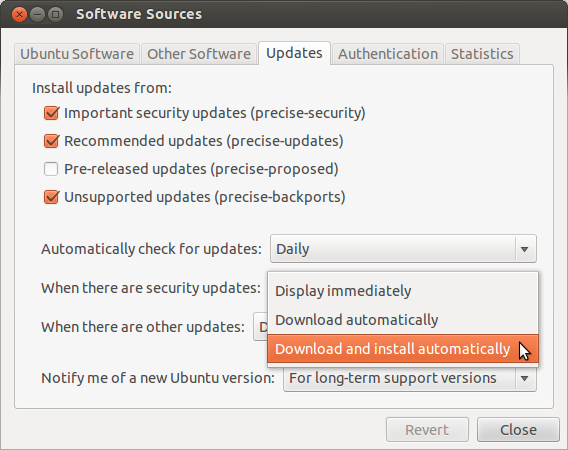Viewport: 568px width, 450px height.
Task: View the Statistics tab
Action: (482, 54)
